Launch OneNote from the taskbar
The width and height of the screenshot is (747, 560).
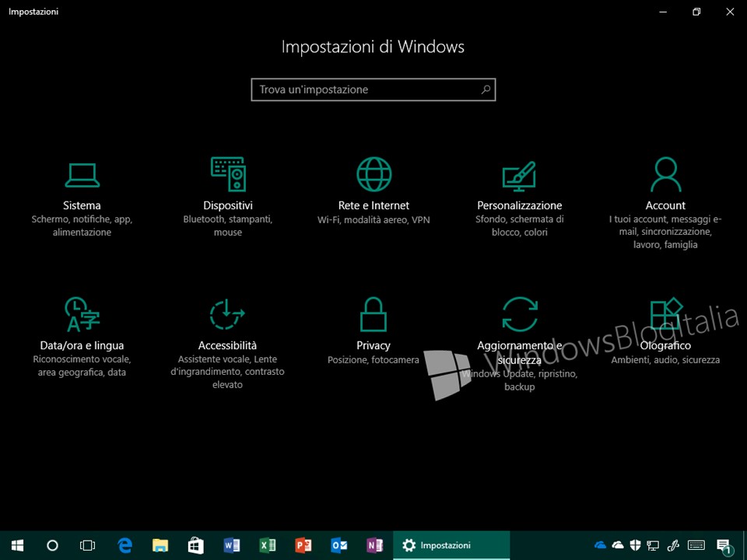tap(375, 545)
